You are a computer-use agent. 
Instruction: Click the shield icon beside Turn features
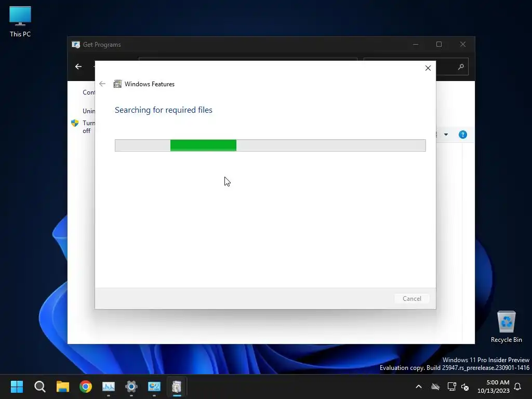point(75,123)
